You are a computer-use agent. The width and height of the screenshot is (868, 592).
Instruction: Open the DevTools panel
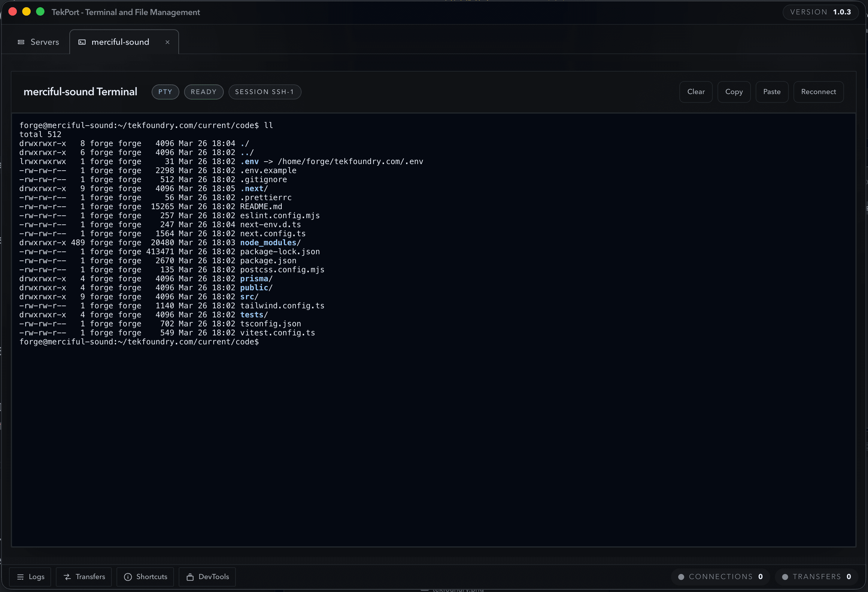pyautogui.click(x=207, y=577)
